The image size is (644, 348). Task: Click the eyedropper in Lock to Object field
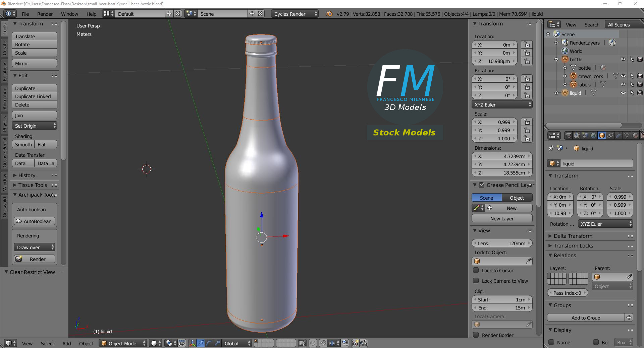point(529,261)
